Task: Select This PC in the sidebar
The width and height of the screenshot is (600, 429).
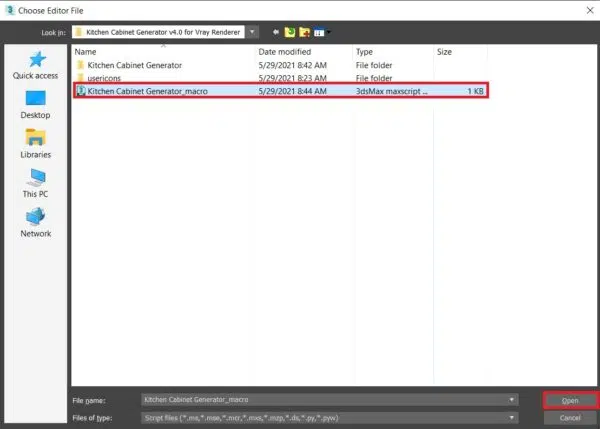Action: 36,183
